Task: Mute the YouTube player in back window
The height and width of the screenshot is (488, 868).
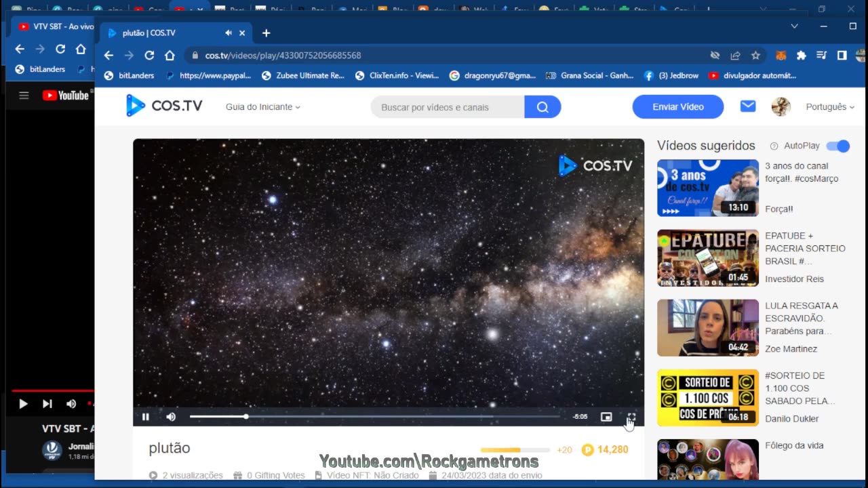Action: tap(71, 404)
